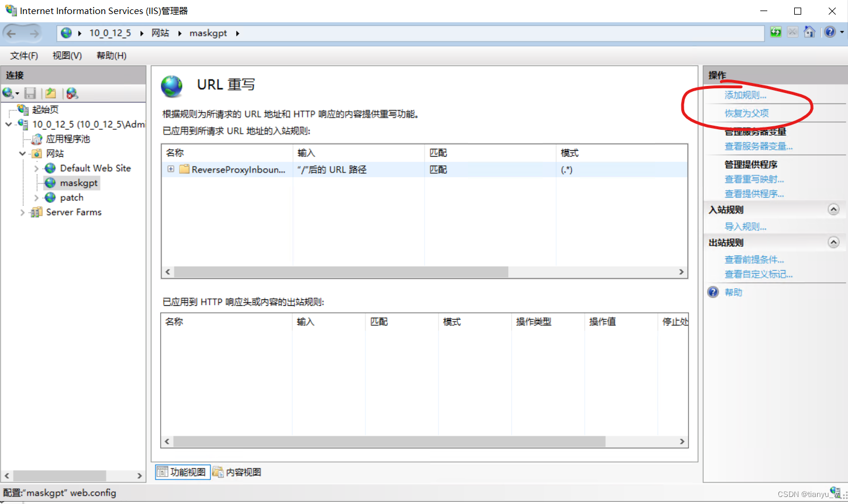Open 查看重写映射... under 管理提供程序
This screenshot has width=848, height=504.
point(753,179)
